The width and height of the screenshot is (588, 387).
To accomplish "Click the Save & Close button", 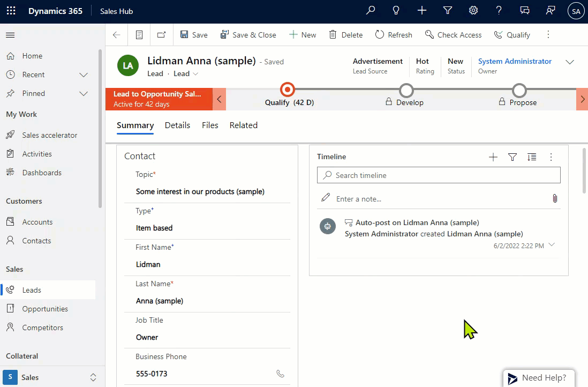I will [248, 34].
